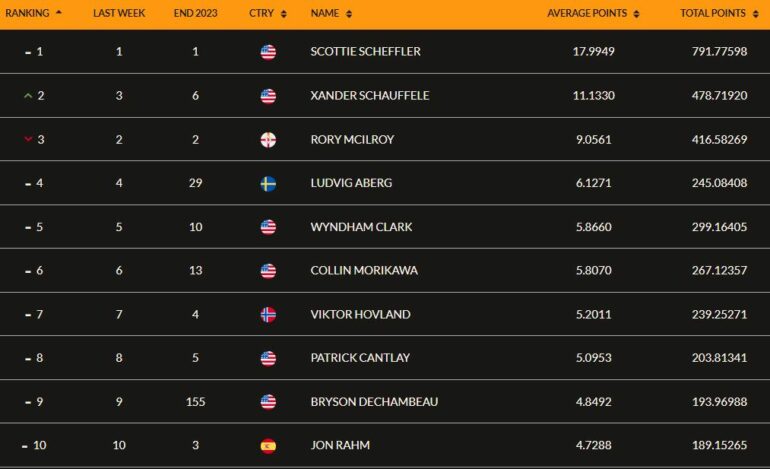Click the red down arrow at ranking 3
The height and width of the screenshot is (469, 770).
[x=28, y=139]
